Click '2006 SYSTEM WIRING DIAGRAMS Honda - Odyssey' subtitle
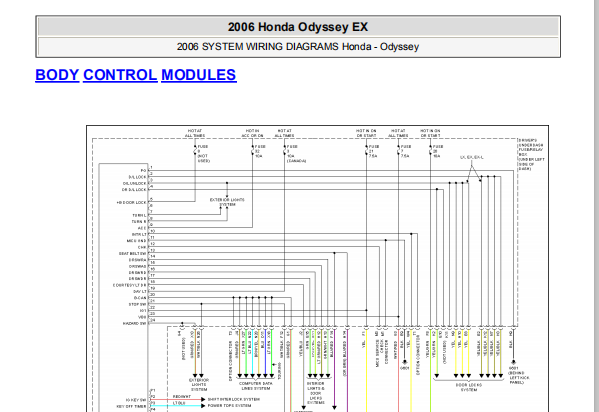This screenshot has width=599, height=412. coord(298,47)
